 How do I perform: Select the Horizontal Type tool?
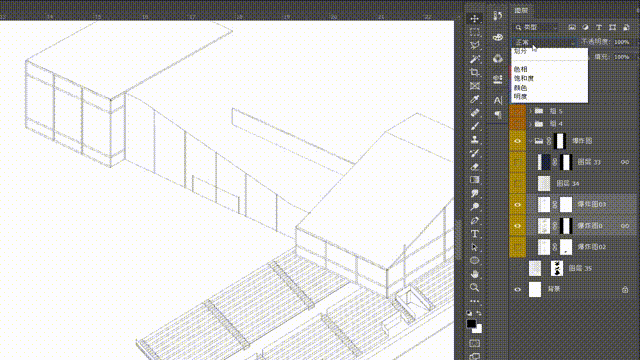pos(474,234)
